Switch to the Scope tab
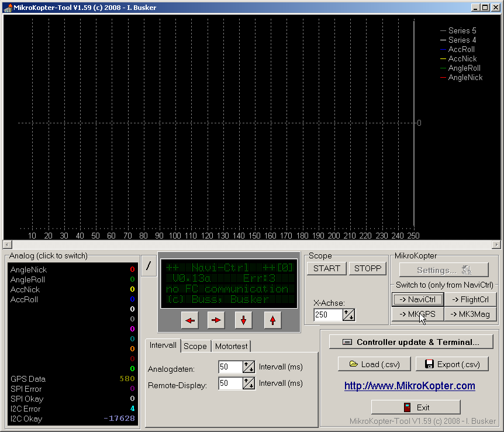This screenshot has width=504, height=432. pyautogui.click(x=195, y=346)
